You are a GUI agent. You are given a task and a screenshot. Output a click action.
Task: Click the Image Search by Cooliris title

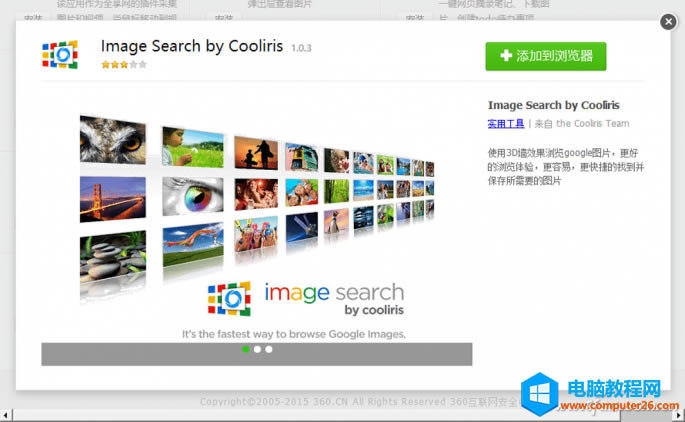192,46
